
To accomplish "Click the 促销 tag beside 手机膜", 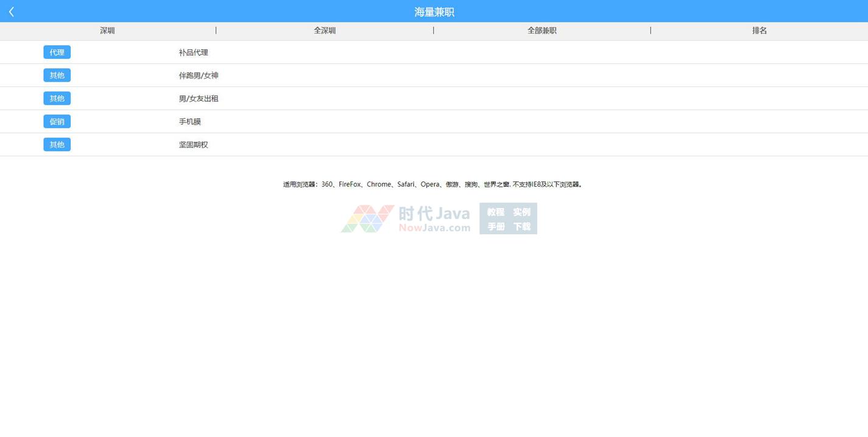I will click(57, 122).
